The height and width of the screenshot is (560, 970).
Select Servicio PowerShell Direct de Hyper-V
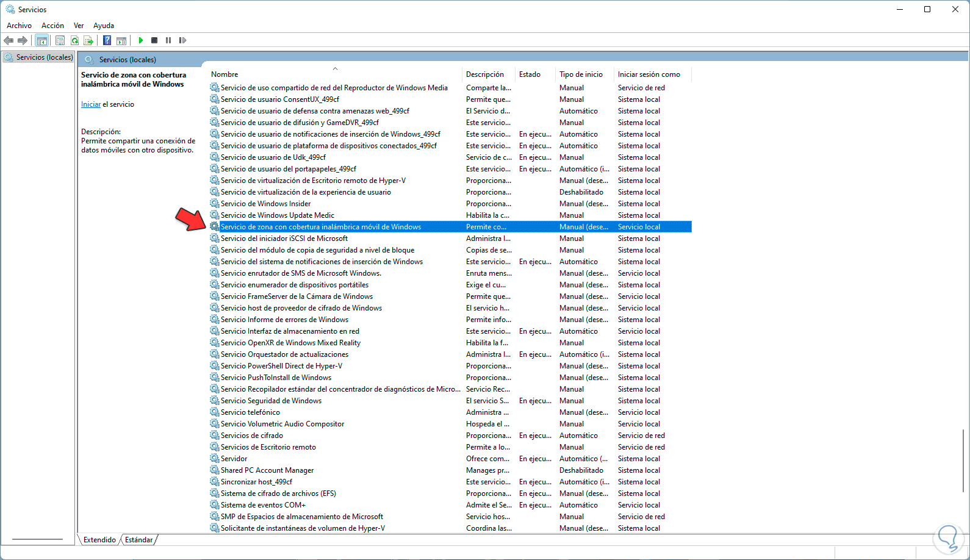click(450, 366)
